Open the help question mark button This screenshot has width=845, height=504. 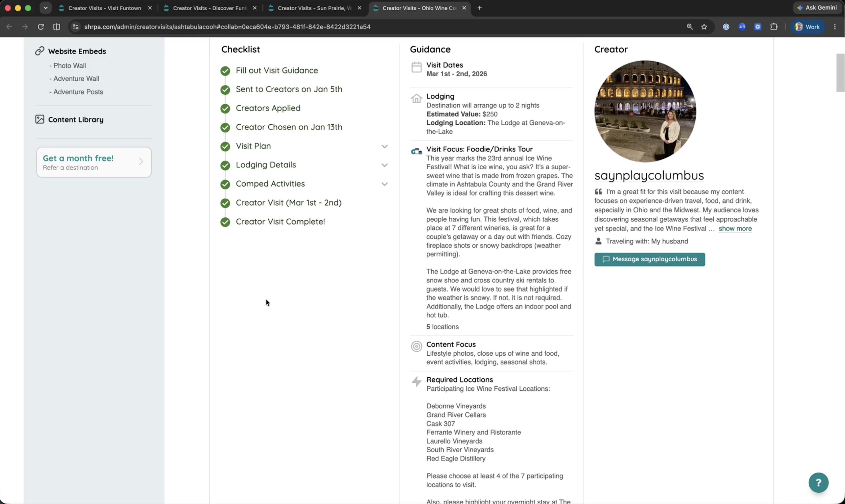(x=819, y=482)
